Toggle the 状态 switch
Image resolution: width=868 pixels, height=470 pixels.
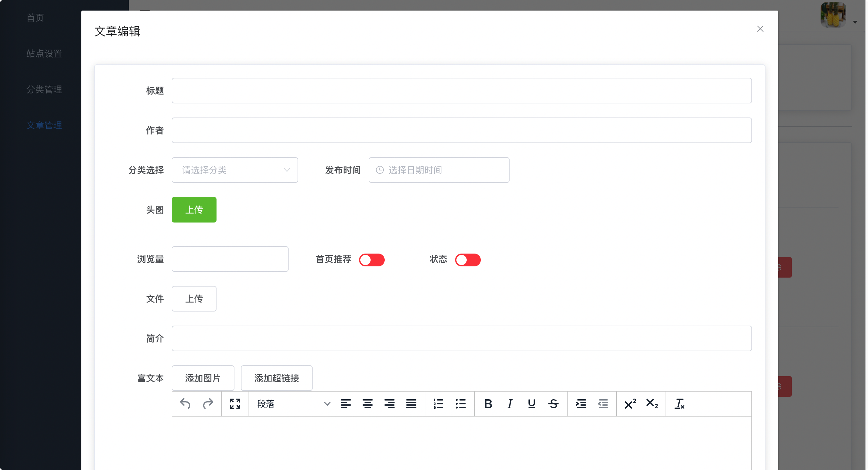(468, 260)
